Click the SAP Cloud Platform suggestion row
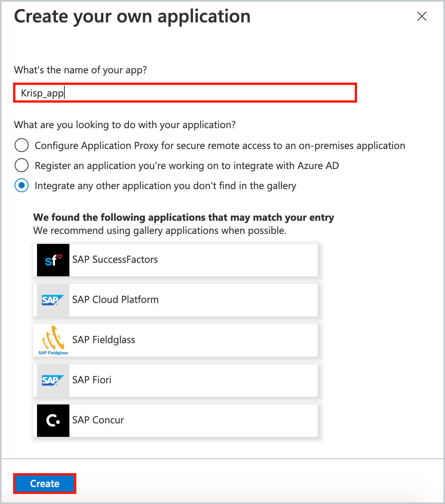445x504 pixels. 175,300
